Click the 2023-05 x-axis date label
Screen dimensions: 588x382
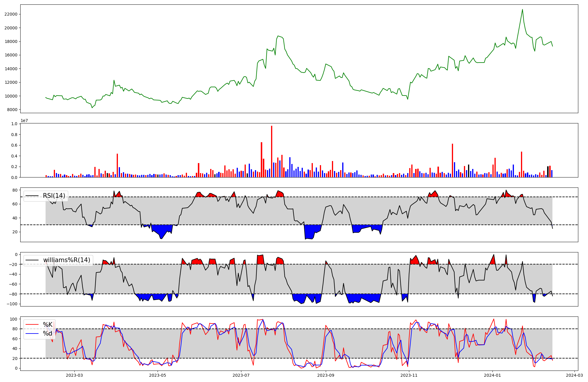[158, 375]
